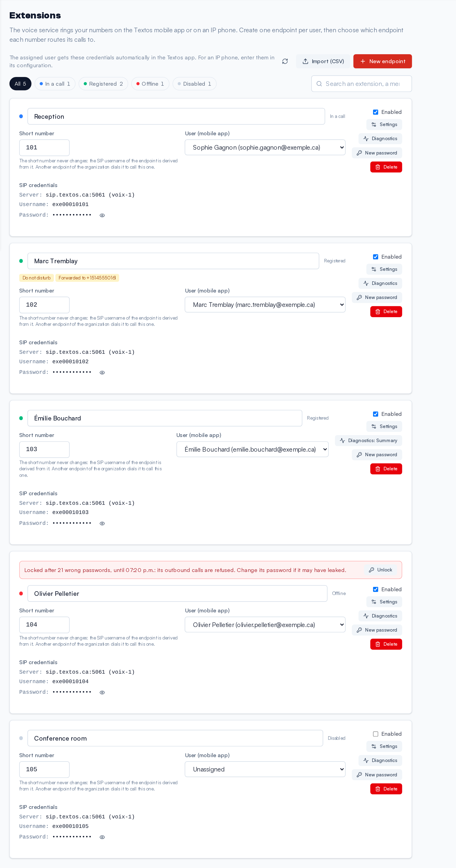
Task: Unlock the locked Olivier Pelletier endpoint
Action: [381, 570]
